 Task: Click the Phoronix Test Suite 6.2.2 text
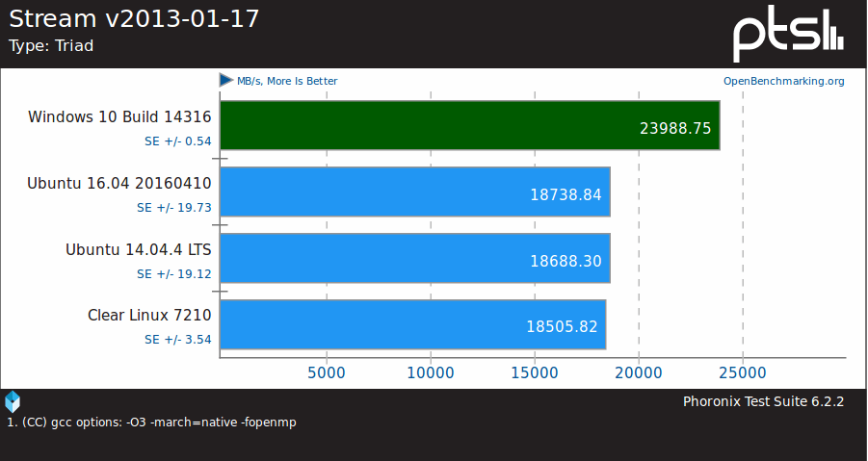tap(763, 401)
